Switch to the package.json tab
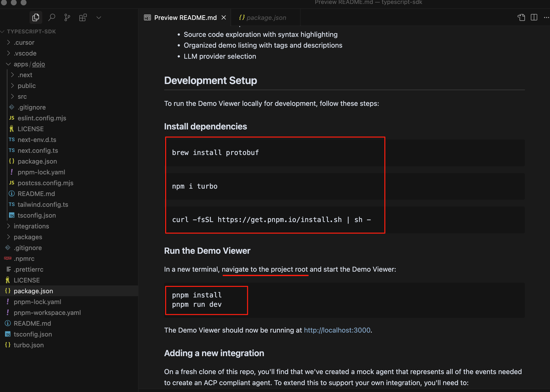 [x=266, y=17]
